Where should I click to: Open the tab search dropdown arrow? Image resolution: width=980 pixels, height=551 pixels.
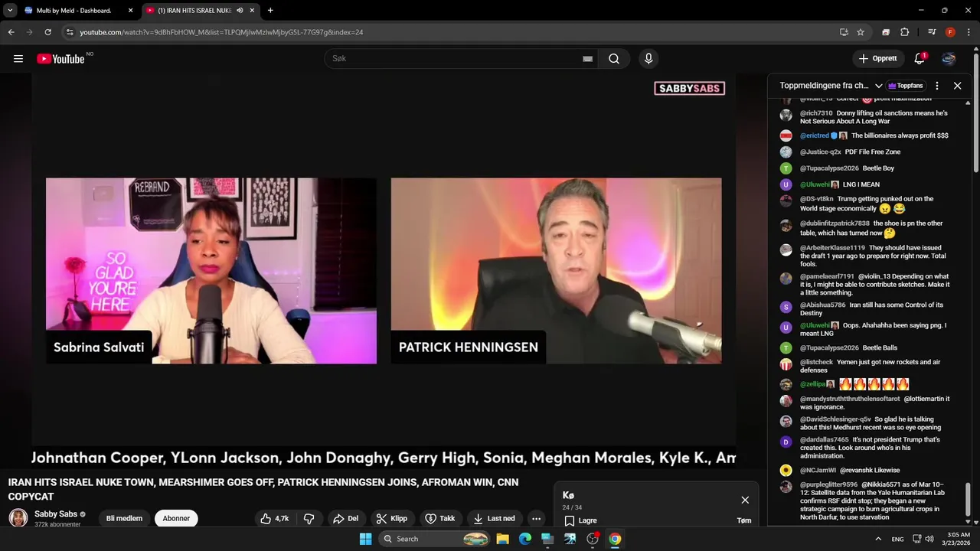click(x=11, y=11)
